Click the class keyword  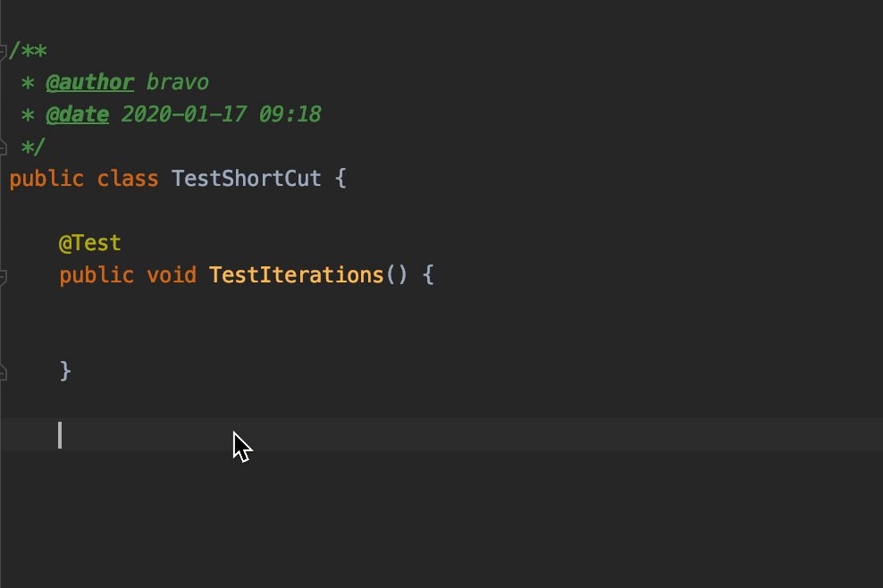127,179
